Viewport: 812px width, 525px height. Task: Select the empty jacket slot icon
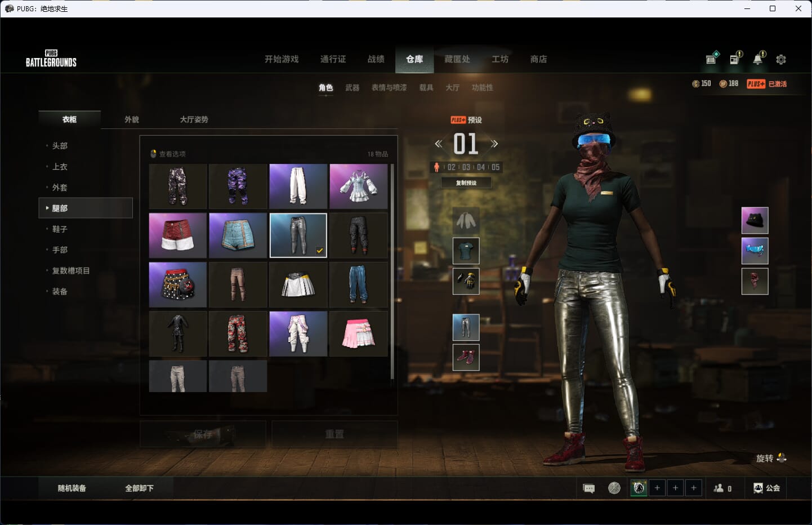pos(466,220)
